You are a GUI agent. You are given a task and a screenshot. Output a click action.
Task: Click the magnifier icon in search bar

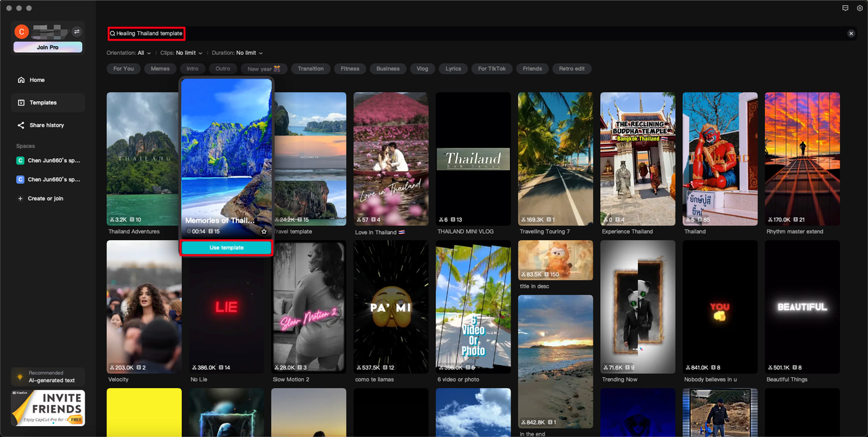[113, 33]
